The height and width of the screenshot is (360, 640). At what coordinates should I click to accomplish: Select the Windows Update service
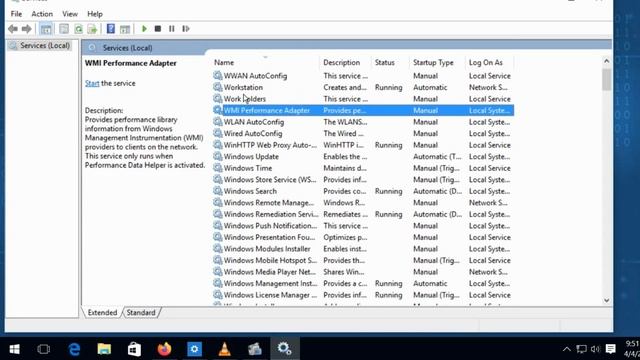pyautogui.click(x=362, y=157)
